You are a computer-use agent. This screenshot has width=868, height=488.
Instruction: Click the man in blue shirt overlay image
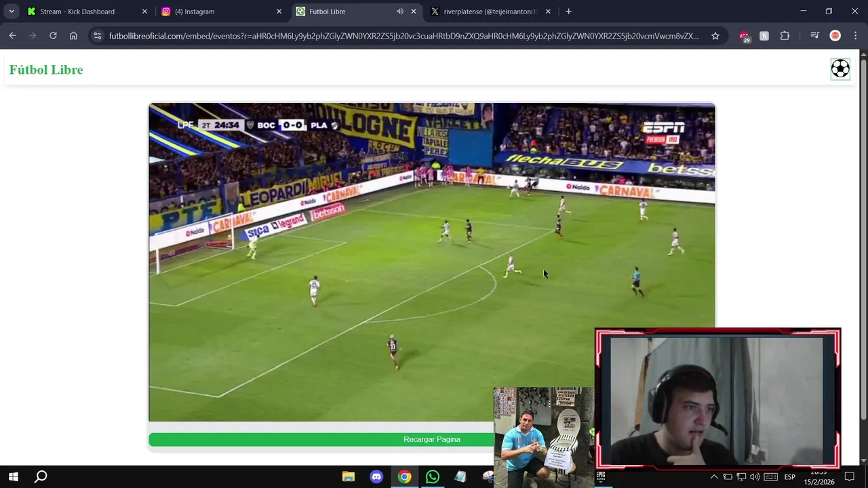544,437
